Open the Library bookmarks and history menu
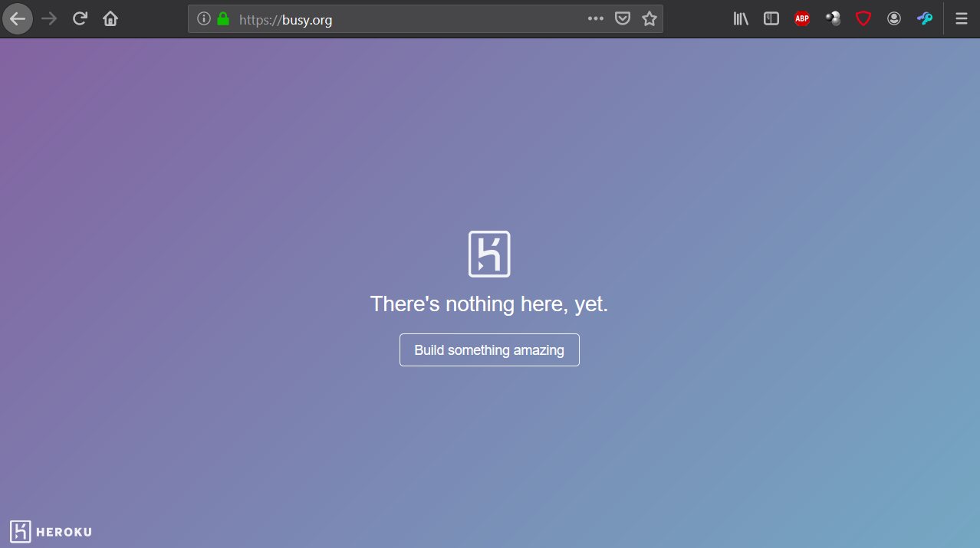980x548 pixels. click(741, 18)
